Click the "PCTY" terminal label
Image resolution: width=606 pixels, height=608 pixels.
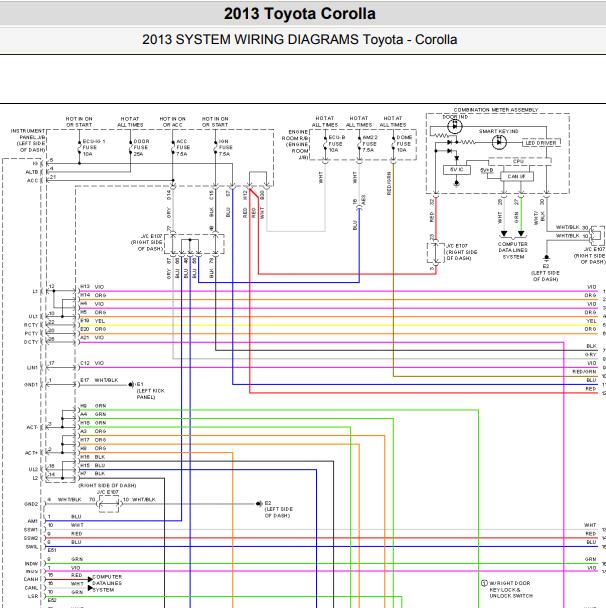click(x=31, y=333)
